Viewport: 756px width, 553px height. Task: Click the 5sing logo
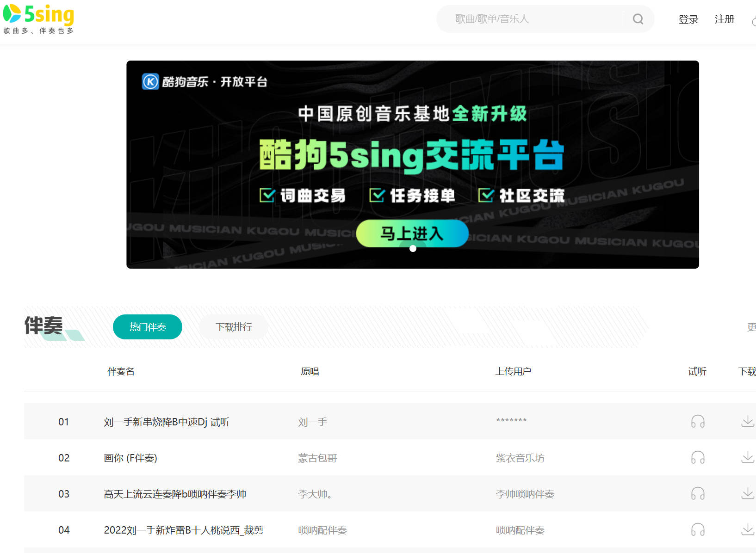coord(39,18)
